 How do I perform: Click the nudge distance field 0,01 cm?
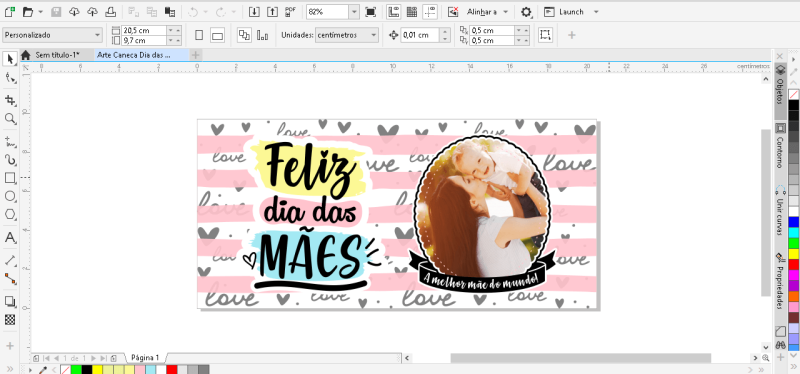click(420, 35)
